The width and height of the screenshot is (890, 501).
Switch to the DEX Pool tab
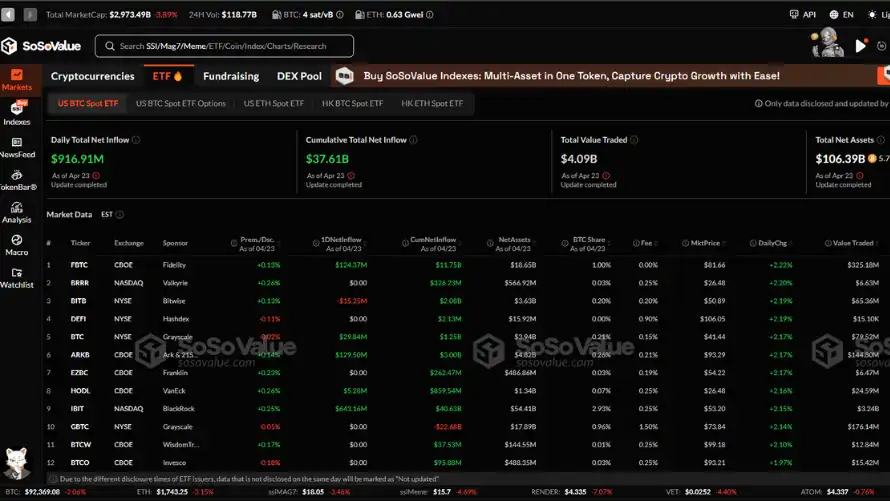[299, 76]
